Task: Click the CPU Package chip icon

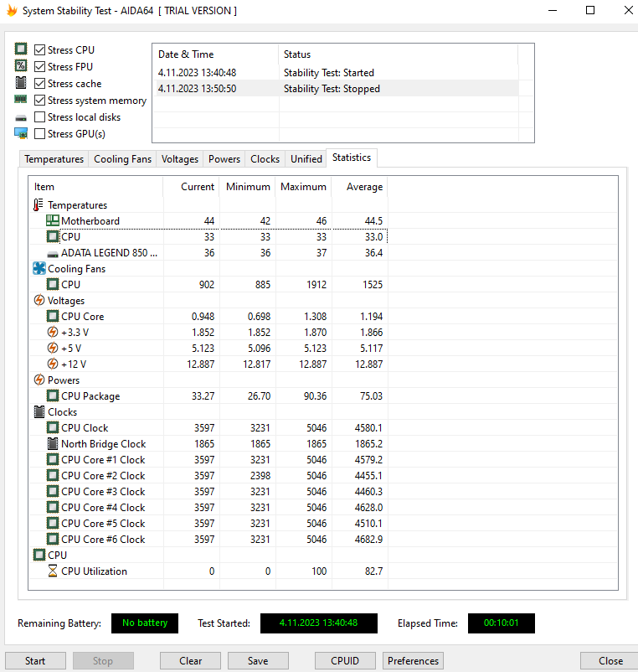Action: [x=52, y=395]
